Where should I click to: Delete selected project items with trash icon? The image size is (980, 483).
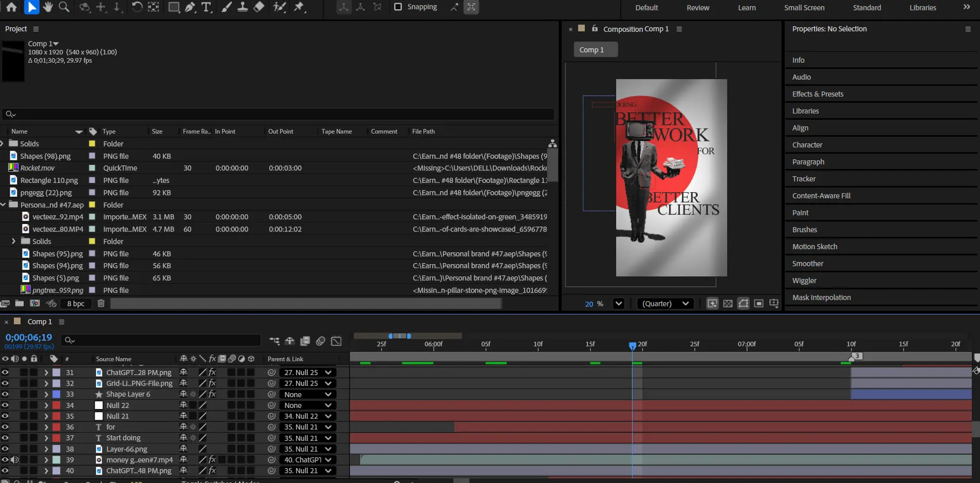coord(101,304)
